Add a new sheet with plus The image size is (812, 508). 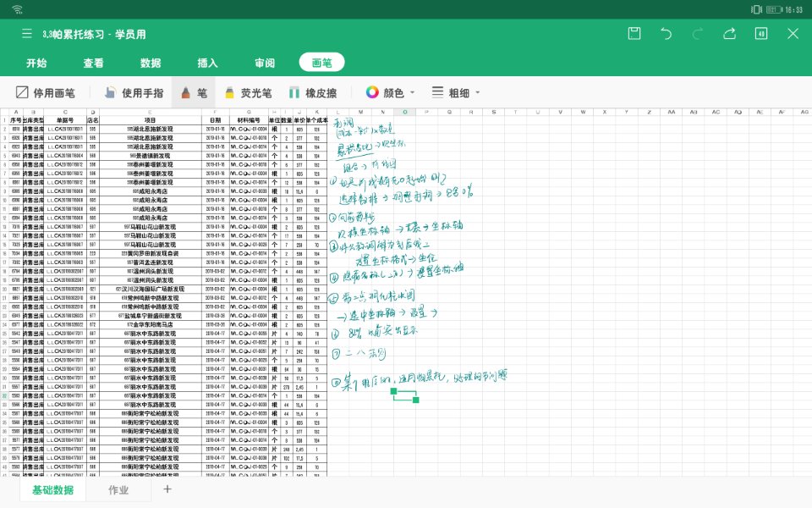click(x=167, y=489)
